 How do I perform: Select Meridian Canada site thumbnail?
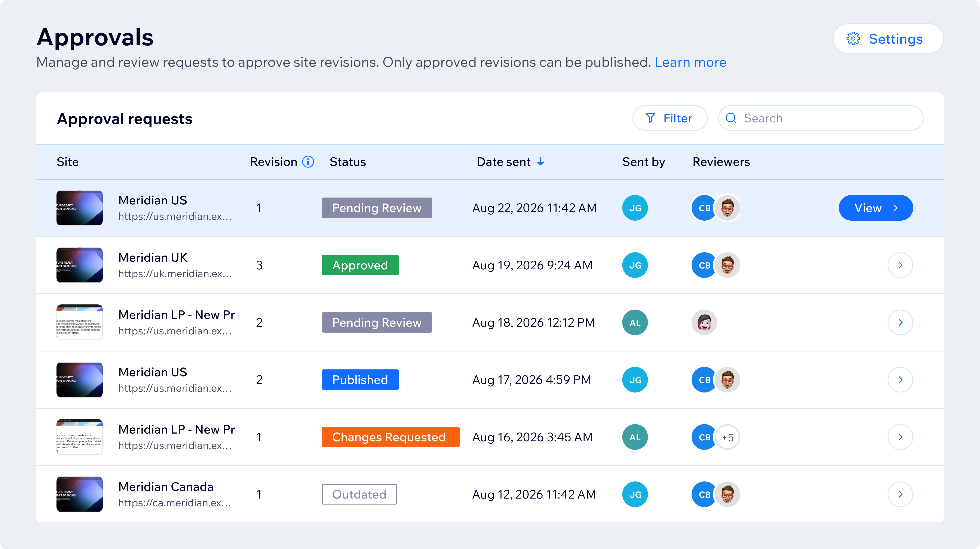[80, 494]
